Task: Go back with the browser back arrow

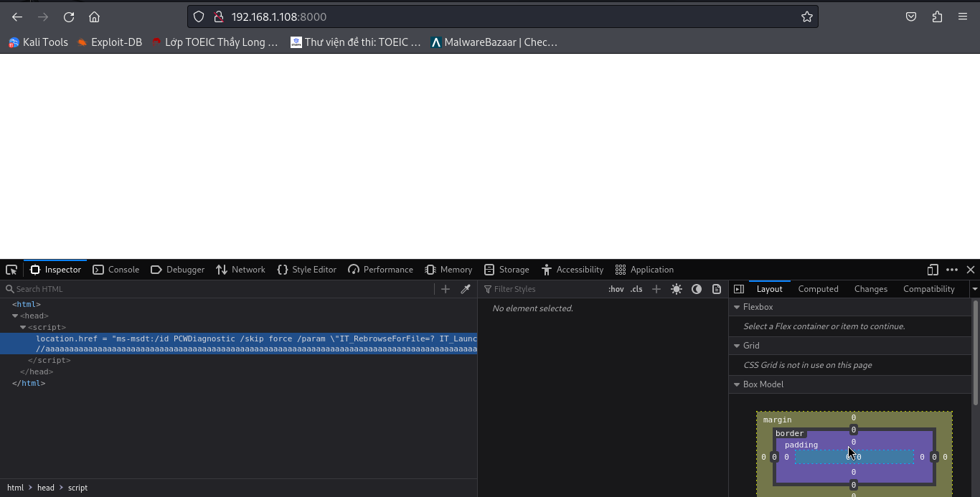Action: [x=17, y=16]
